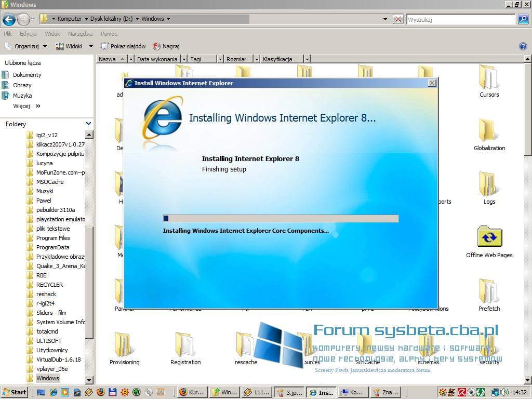Screen dimensions: 532x399
Task: Click the volume speaker tray icon
Action: pyautogui.click(x=504, y=392)
